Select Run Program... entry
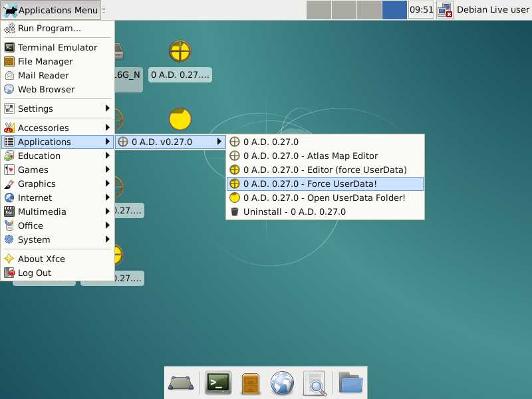Screen dimensions: 532x399 57,29
